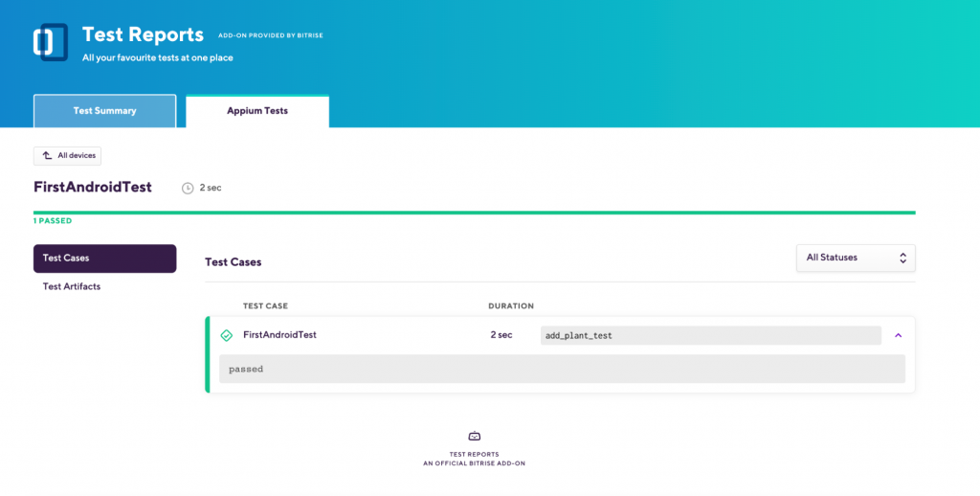
Task: Click the clock icon beside 2 sec
Action: coord(188,189)
